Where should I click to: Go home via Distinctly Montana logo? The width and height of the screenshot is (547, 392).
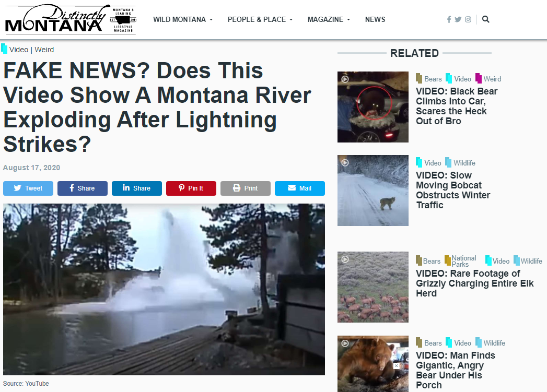pos(71,19)
